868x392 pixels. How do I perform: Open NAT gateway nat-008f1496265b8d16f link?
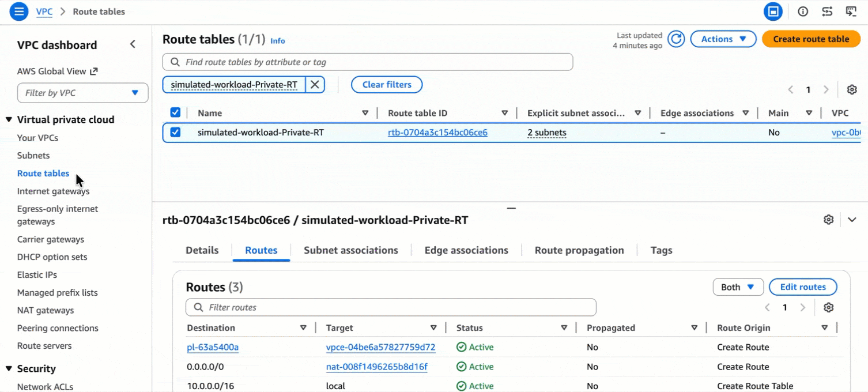(x=377, y=367)
